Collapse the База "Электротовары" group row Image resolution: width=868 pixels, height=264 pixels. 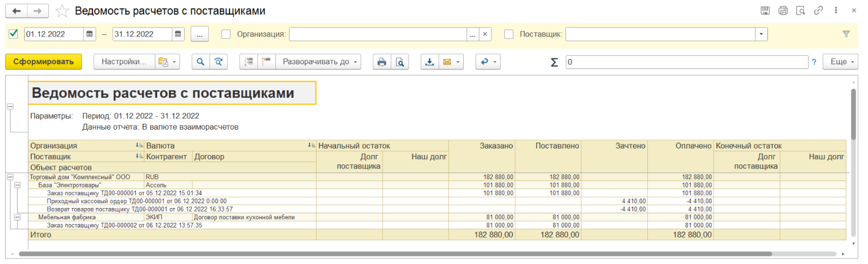tap(18, 184)
